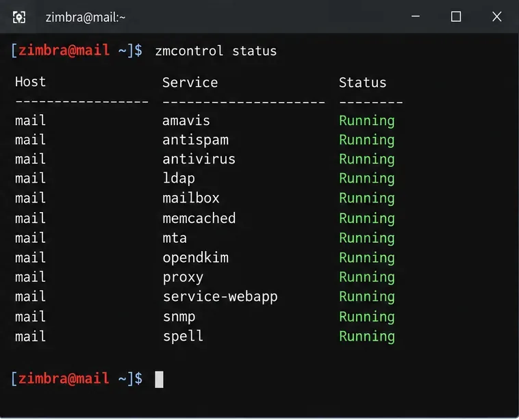
Task: Select the proxy service name
Action: tap(183, 278)
